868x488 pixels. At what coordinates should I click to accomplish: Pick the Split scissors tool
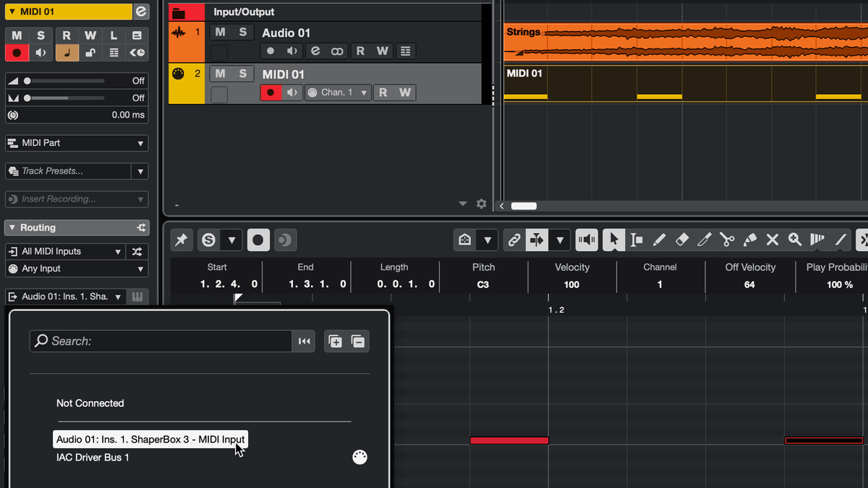pyautogui.click(x=727, y=240)
